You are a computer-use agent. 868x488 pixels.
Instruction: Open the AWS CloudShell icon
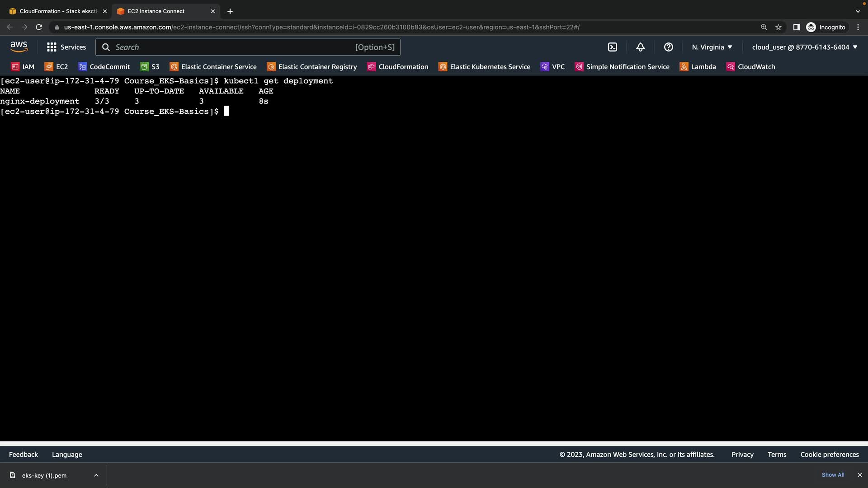[613, 47]
